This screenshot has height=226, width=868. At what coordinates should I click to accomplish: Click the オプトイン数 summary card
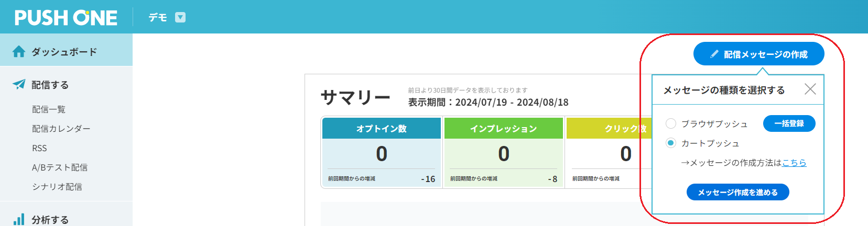tap(382, 152)
